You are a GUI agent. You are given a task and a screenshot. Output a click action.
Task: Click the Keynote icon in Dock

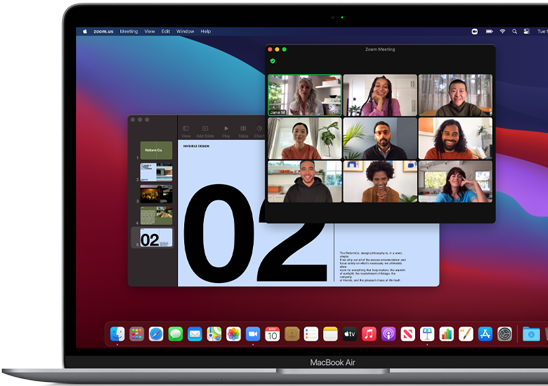point(427,334)
